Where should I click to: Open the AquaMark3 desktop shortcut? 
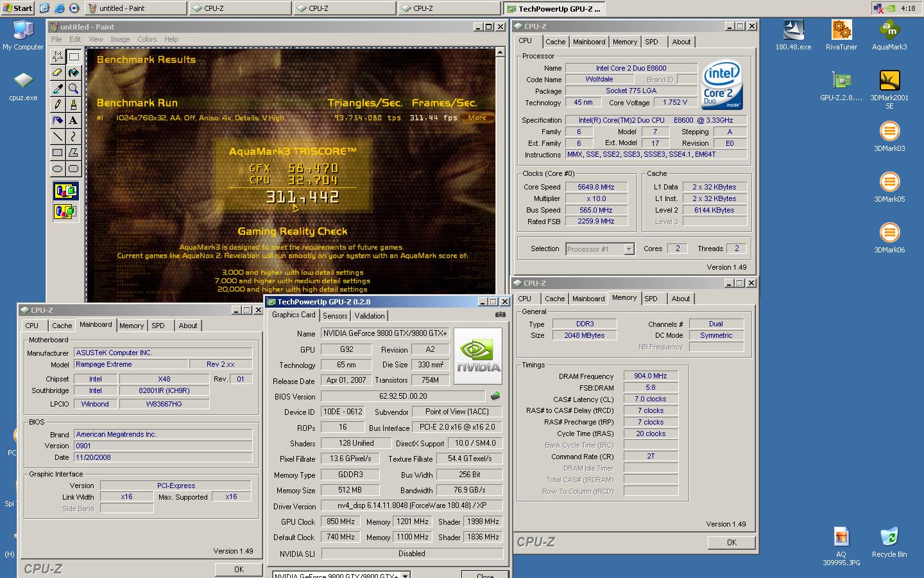pyautogui.click(x=889, y=35)
